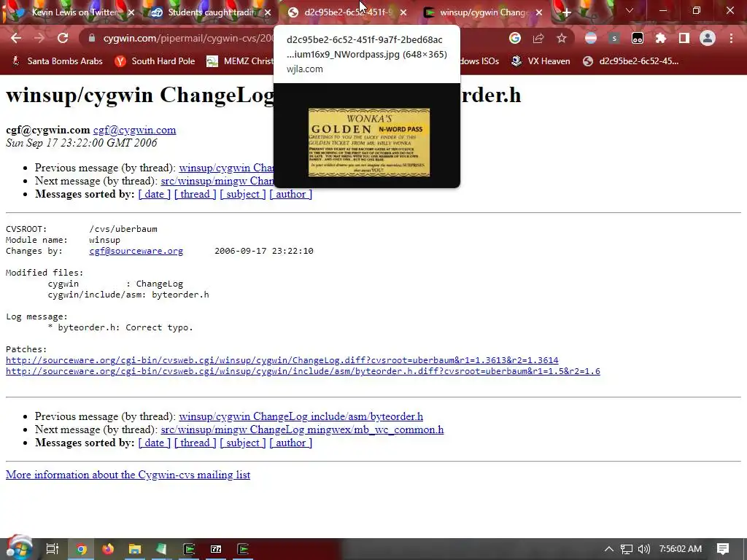Sort by subject in bottom list
747x560 pixels.
click(x=243, y=443)
